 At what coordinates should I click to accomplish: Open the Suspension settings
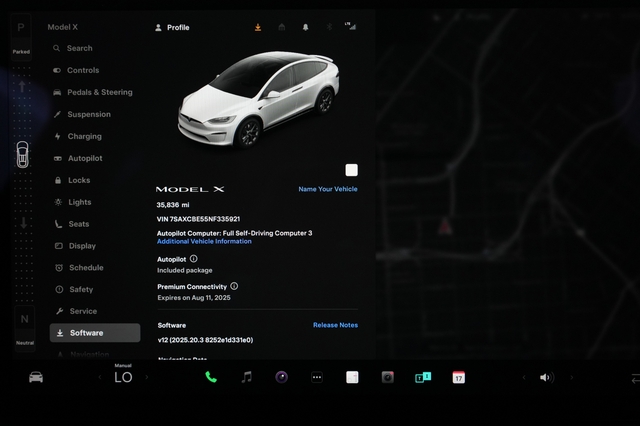[82, 114]
